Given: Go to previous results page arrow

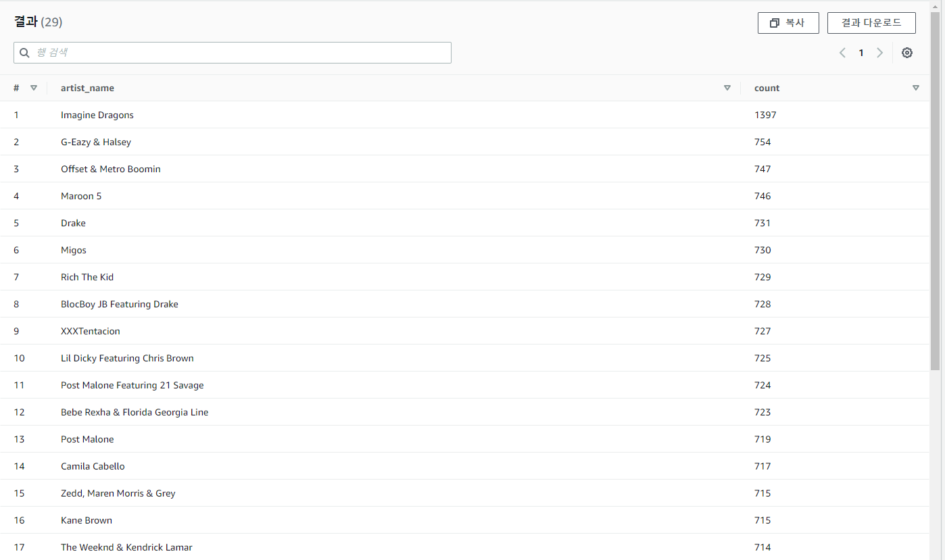Looking at the screenshot, I should click(x=842, y=53).
